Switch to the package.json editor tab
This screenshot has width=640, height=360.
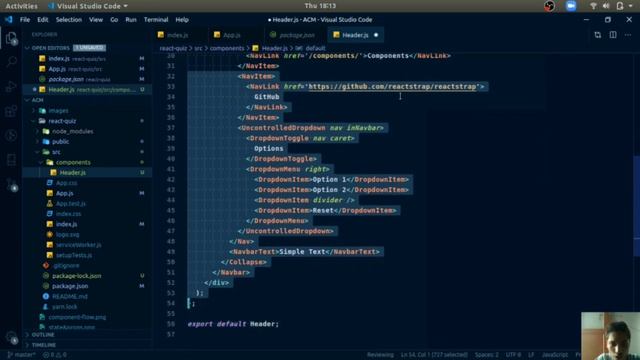(296, 35)
